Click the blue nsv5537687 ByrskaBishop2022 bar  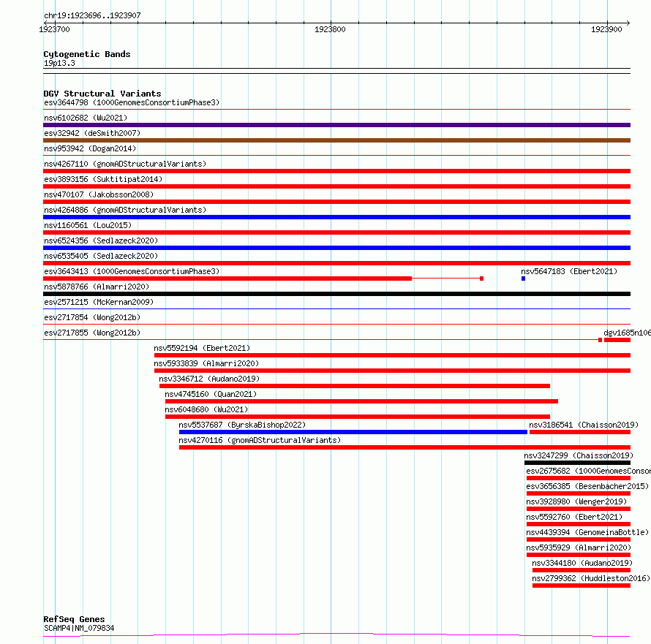(353, 432)
